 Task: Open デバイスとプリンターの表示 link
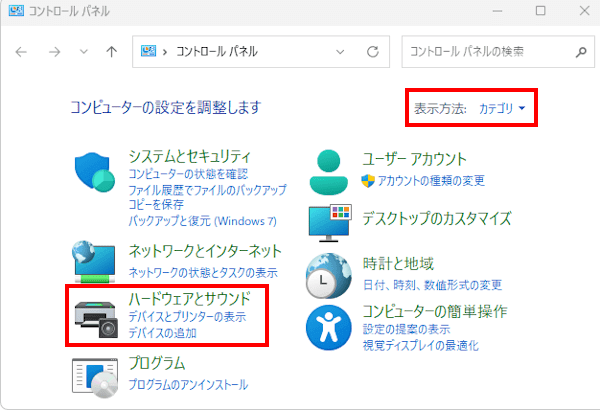point(187,317)
